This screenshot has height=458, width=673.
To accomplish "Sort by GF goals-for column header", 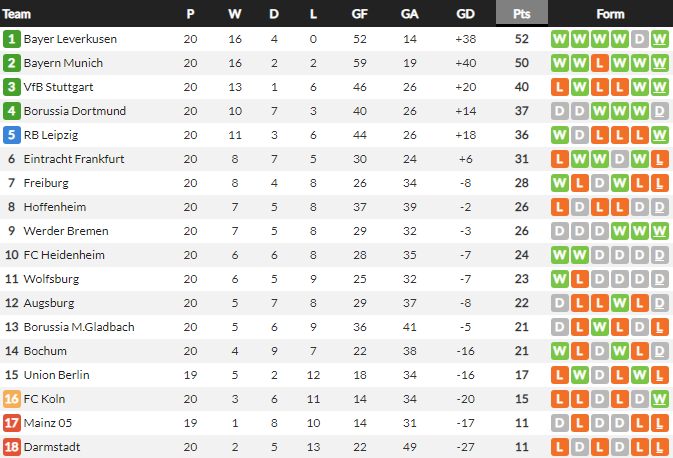I will (360, 14).
